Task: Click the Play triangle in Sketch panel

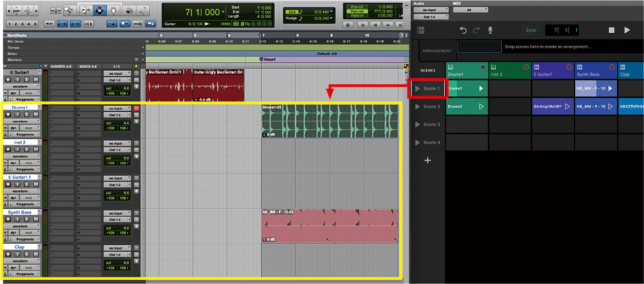Action: click(627, 31)
